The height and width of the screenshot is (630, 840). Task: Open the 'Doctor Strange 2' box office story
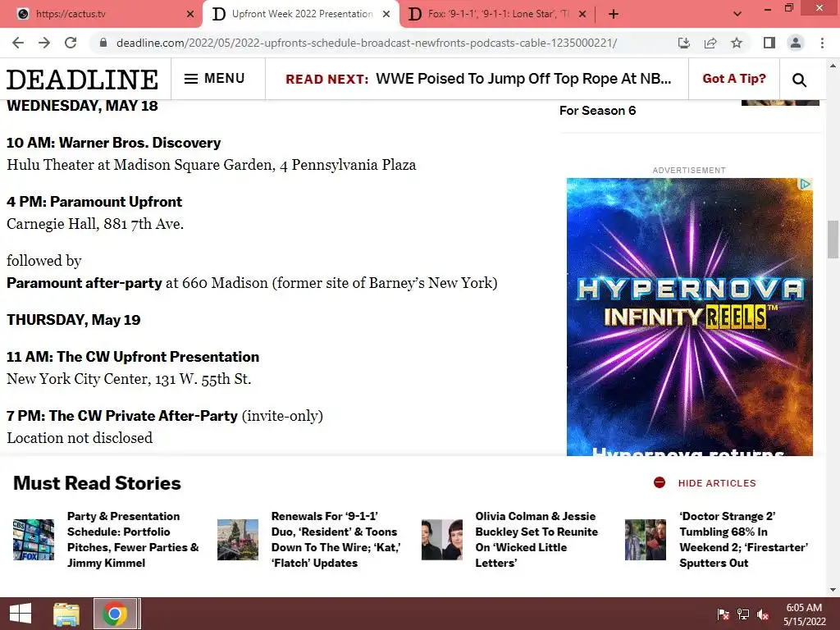[x=743, y=540]
